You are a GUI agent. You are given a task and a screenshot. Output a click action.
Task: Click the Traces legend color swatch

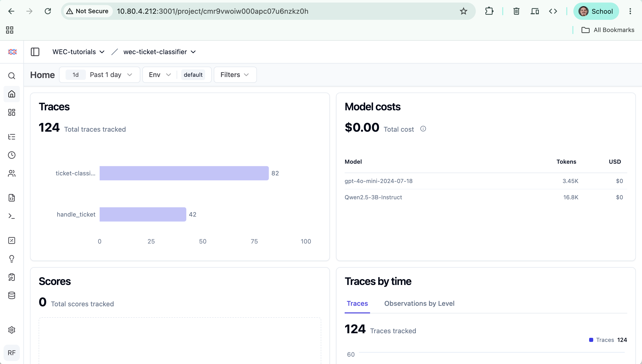[591, 340]
